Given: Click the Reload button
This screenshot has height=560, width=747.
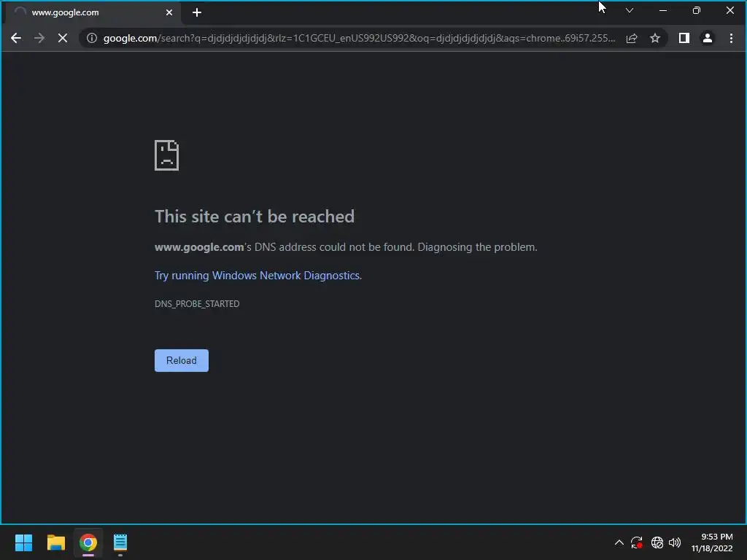Looking at the screenshot, I should tap(182, 360).
